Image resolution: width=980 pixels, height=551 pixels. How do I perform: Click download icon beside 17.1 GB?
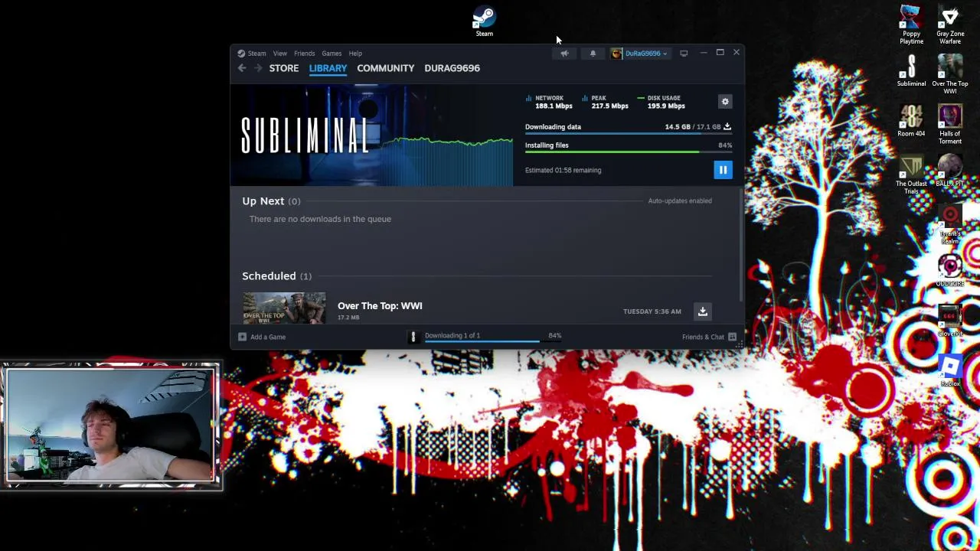pyautogui.click(x=727, y=126)
